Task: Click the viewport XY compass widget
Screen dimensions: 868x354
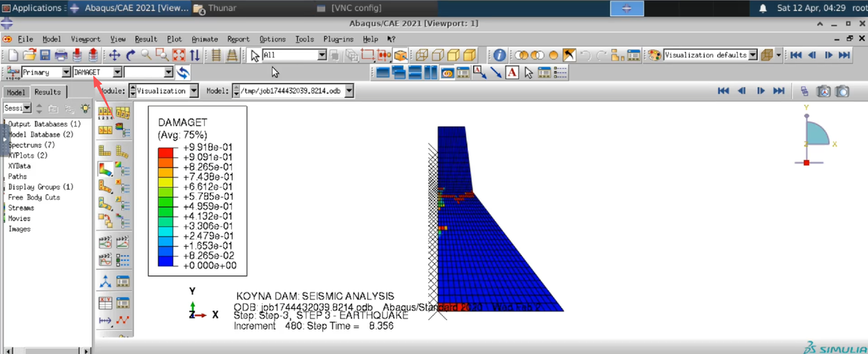Action: pyautogui.click(x=814, y=135)
